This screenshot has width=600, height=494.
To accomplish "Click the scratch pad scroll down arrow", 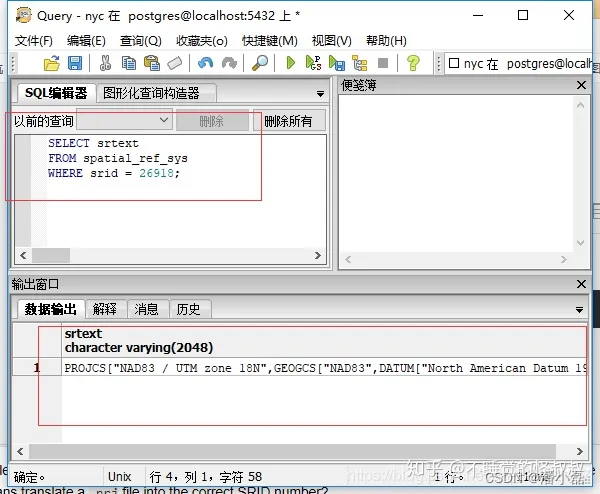I will 580,243.
